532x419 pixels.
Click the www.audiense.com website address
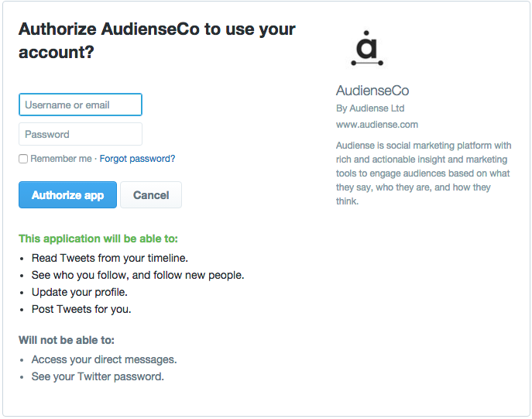377,125
